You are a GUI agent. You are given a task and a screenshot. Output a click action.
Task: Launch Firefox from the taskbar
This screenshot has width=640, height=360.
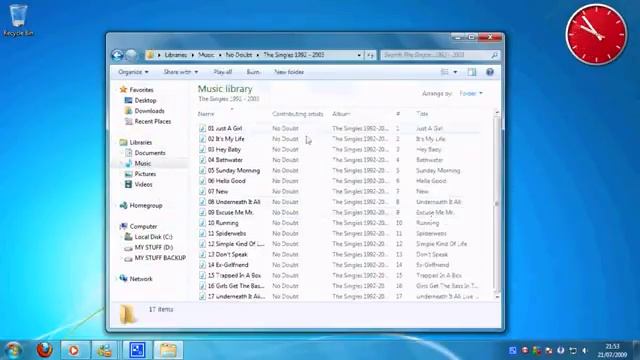click(44, 350)
